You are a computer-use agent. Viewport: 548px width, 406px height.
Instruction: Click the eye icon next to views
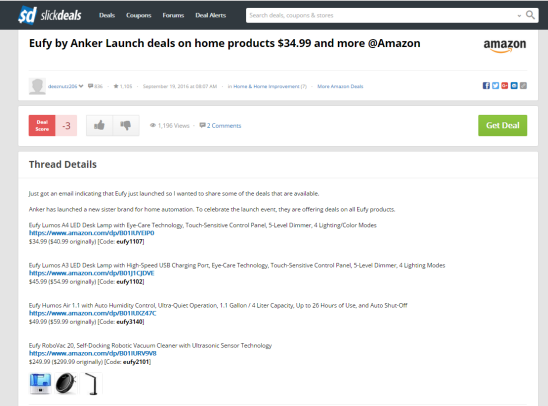[153, 125]
